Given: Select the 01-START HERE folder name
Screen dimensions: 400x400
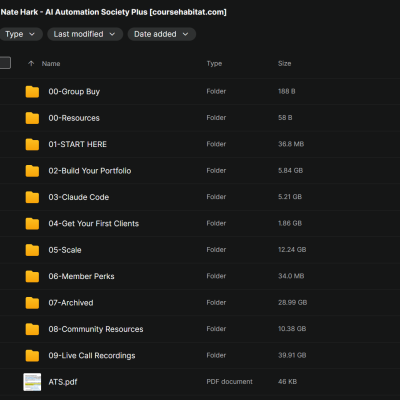Looking at the screenshot, I should pyautogui.click(x=78, y=144).
